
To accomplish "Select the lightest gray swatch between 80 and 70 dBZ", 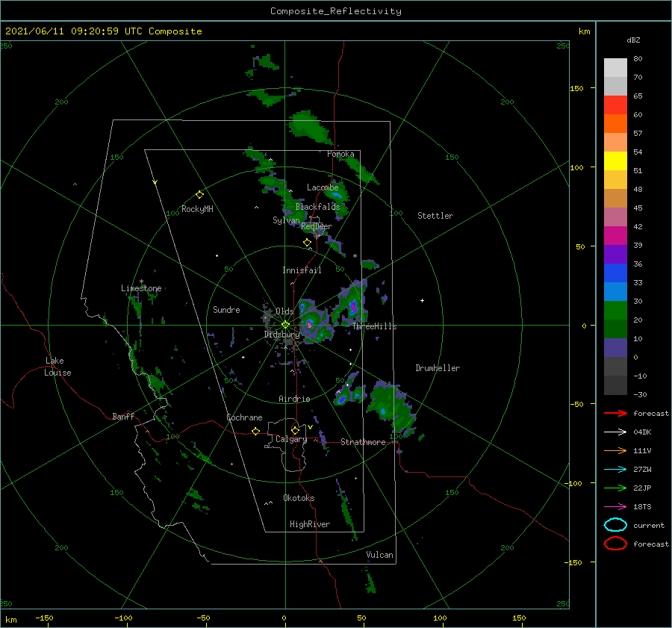I will 615,67.
